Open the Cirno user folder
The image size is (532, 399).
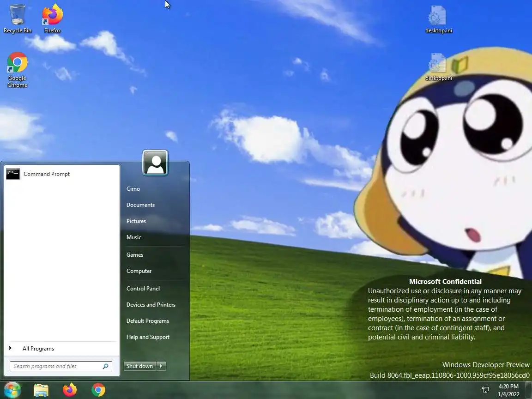133,188
